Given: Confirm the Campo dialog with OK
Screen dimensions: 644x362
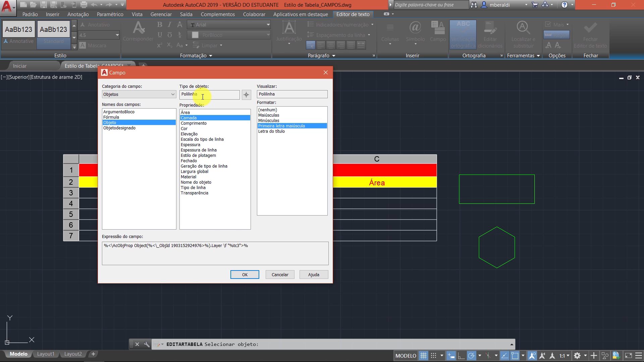Looking at the screenshot, I should pyautogui.click(x=245, y=274).
